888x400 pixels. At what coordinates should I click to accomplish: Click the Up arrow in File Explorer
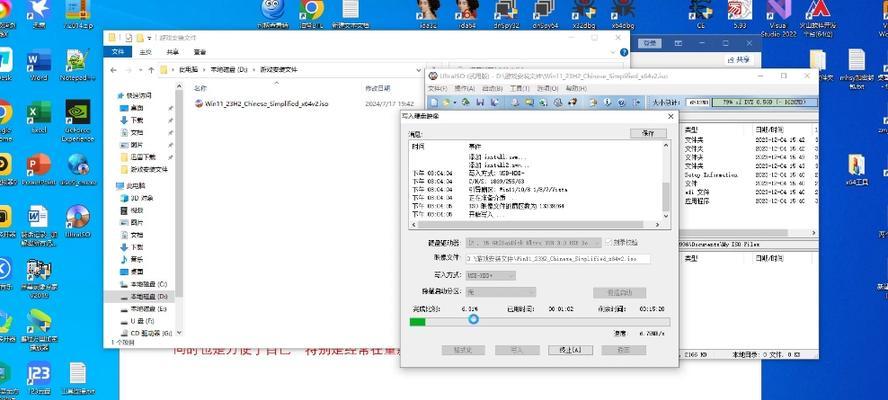click(151, 70)
